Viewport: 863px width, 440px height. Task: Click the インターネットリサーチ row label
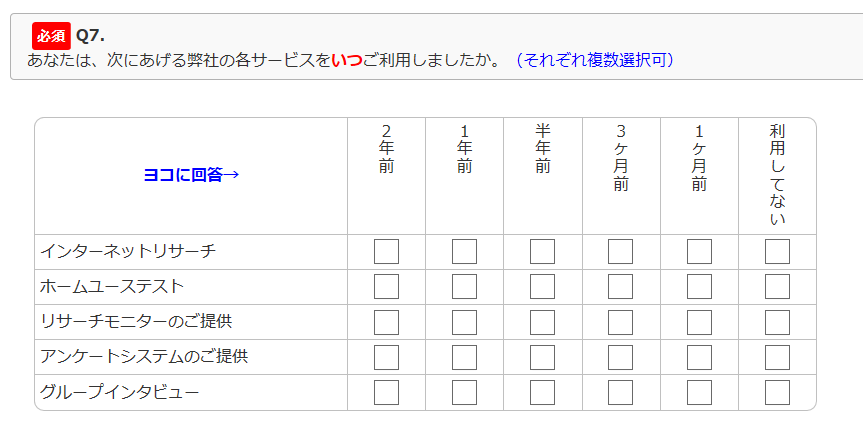point(128,252)
